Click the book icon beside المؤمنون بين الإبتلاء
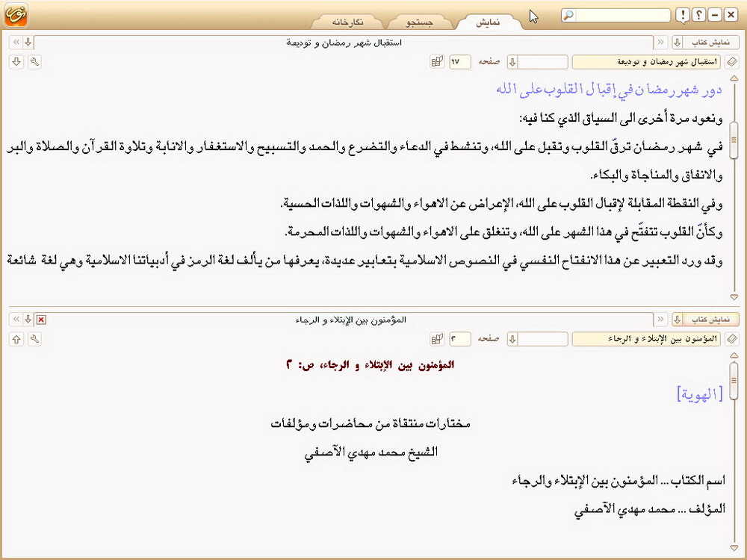 click(x=732, y=339)
